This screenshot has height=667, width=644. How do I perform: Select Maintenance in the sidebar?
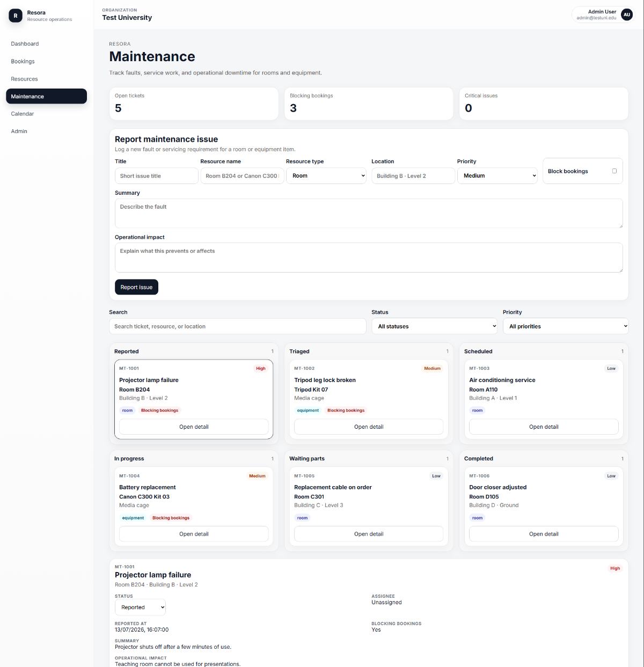coord(46,97)
